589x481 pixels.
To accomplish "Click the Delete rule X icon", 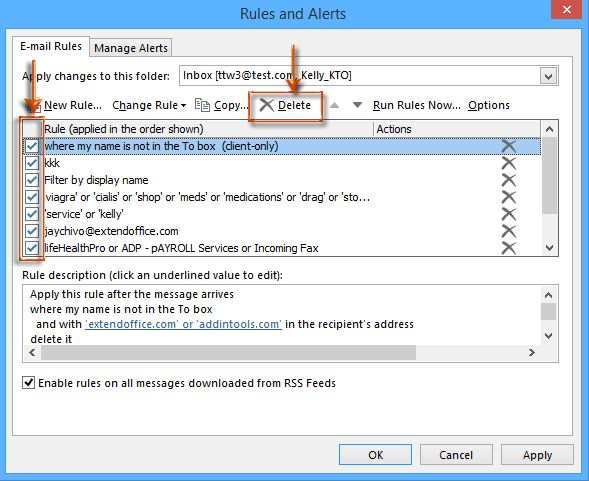I will pos(266,105).
